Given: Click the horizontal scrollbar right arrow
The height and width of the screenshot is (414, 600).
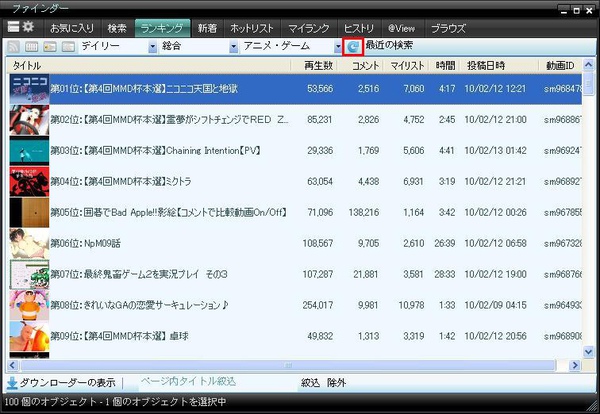Looking at the screenshot, I should point(575,365).
